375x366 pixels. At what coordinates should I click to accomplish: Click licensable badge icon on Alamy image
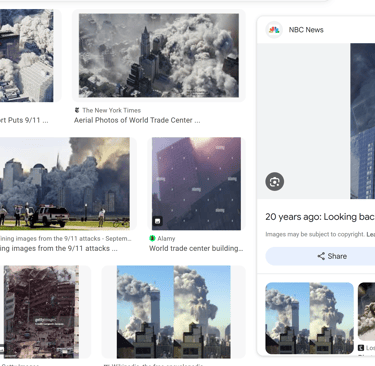[158, 221]
